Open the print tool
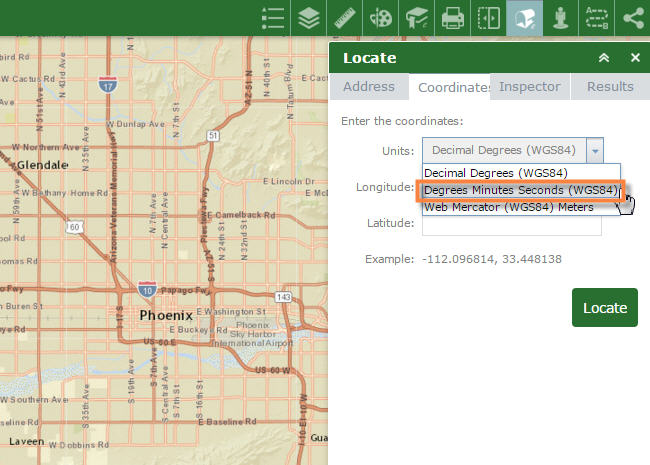650x465 pixels. pos(453,18)
